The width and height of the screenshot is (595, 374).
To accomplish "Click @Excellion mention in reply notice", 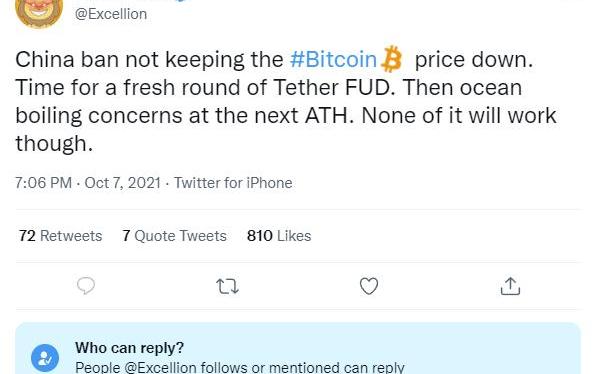I will (x=160, y=368).
